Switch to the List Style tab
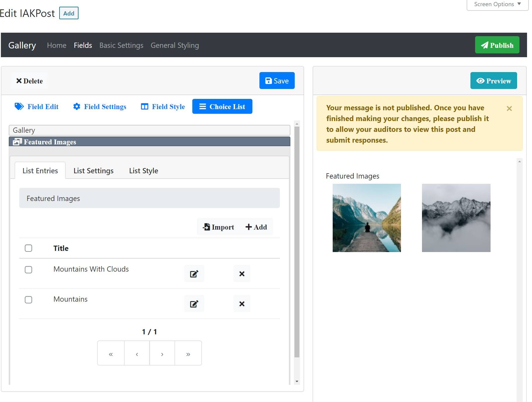The width and height of the screenshot is (532, 402). click(x=144, y=171)
